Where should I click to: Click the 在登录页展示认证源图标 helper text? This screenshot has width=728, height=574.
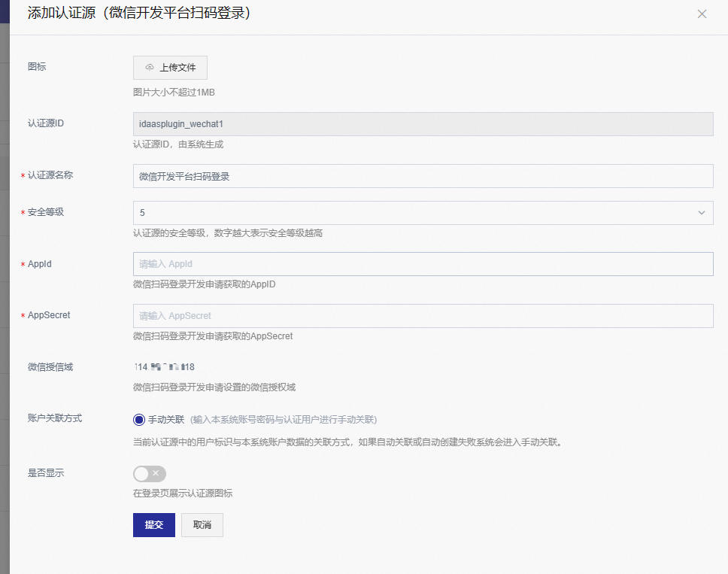pos(183,494)
